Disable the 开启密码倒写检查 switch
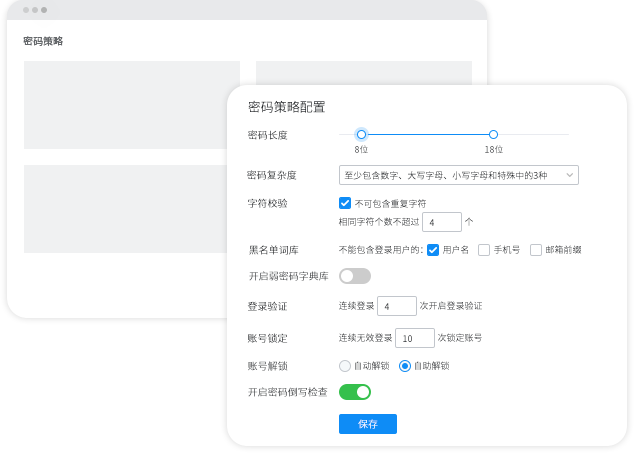Image resolution: width=634 pixels, height=453 pixels. click(355, 392)
